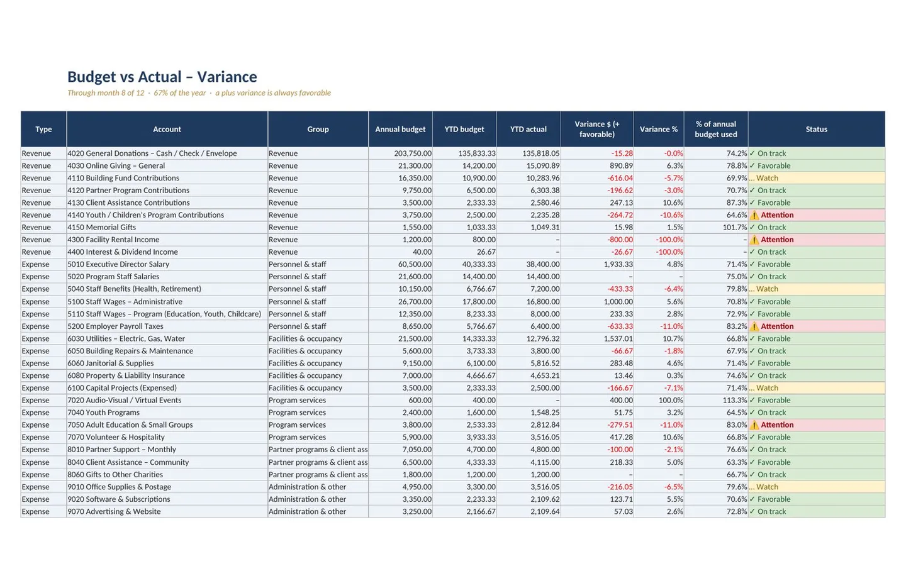Select cell '4020 General Donations – Cash / Check / Envelope'

[x=167, y=153]
